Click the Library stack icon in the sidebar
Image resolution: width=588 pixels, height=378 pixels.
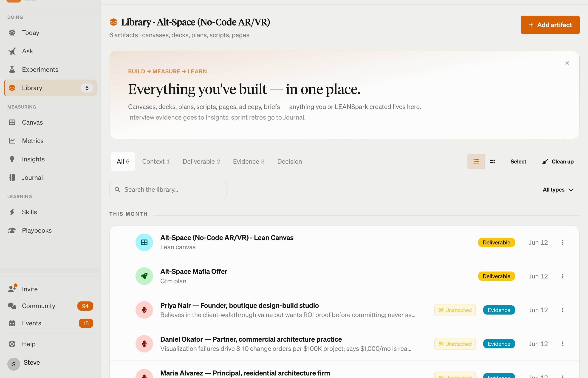point(12,88)
